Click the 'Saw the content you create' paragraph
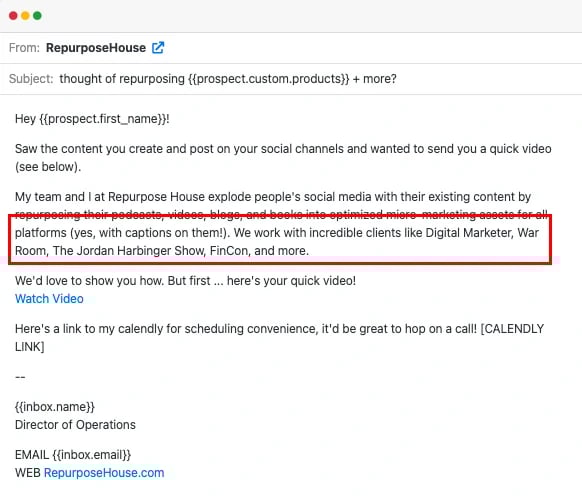Screen dimensions: 582x499 283,158
